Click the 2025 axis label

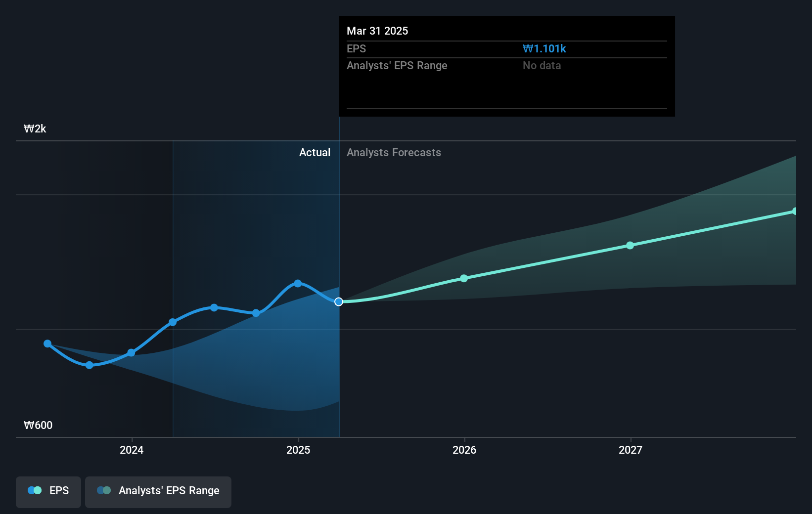pyautogui.click(x=297, y=450)
